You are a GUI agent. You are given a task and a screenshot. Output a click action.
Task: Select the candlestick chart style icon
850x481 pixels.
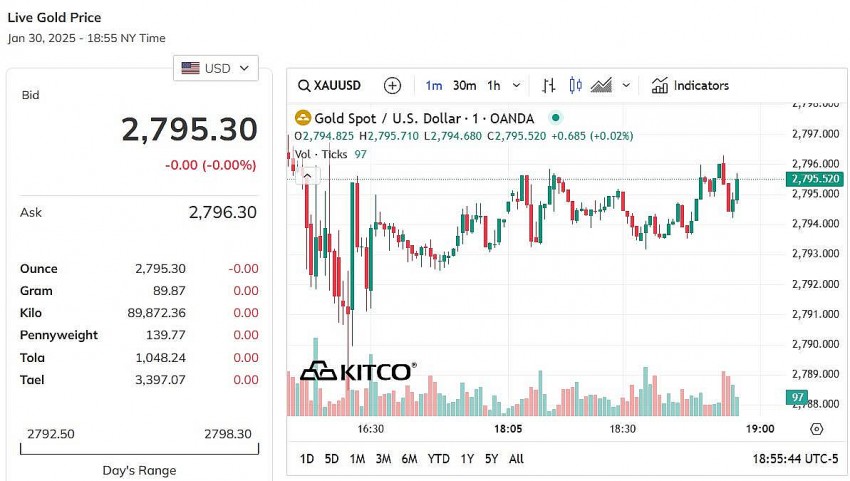pyautogui.click(x=574, y=86)
